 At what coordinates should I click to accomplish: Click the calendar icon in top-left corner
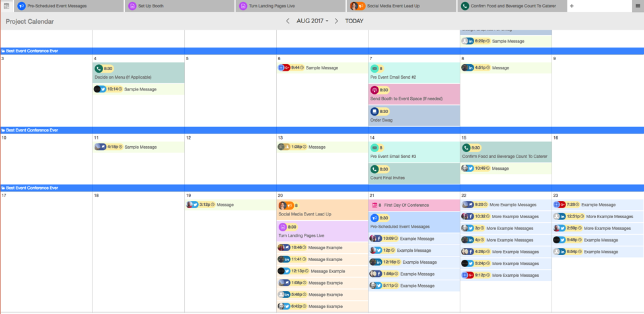7,6
